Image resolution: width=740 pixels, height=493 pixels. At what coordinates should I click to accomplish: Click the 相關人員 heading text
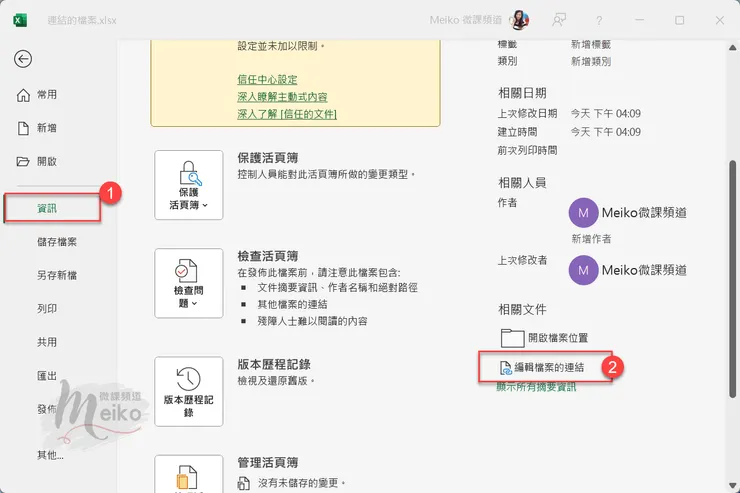[x=522, y=183]
